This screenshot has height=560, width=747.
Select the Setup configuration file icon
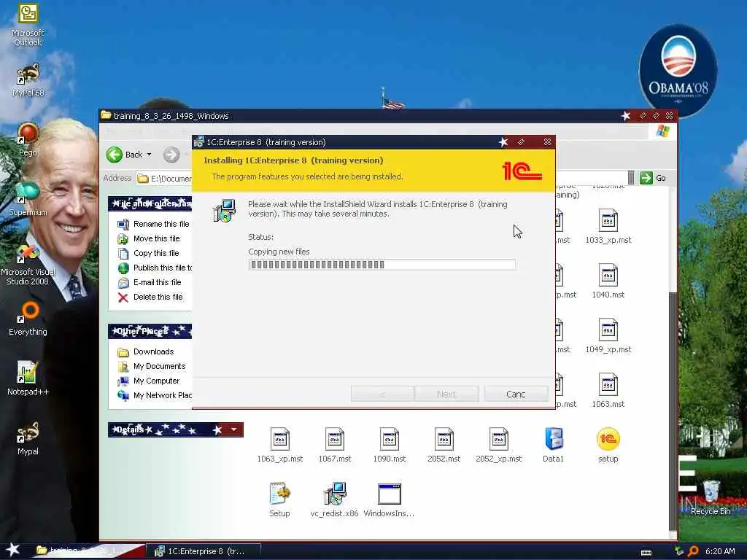tap(279, 500)
